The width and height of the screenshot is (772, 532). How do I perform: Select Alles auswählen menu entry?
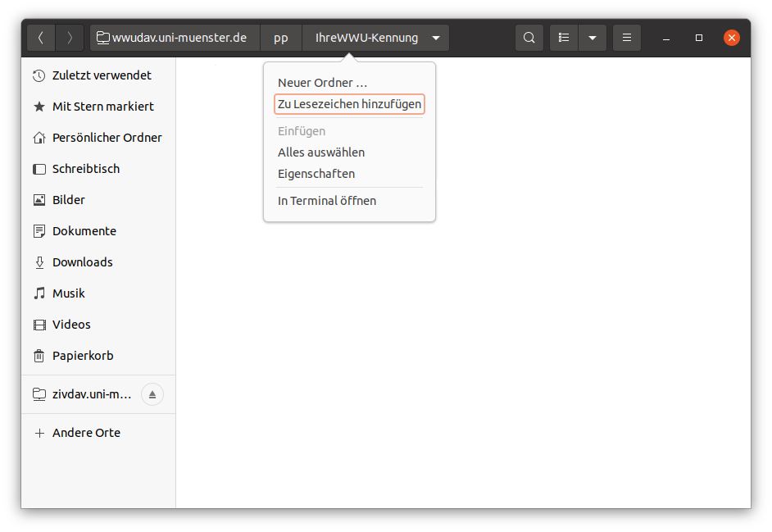point(321,152)
